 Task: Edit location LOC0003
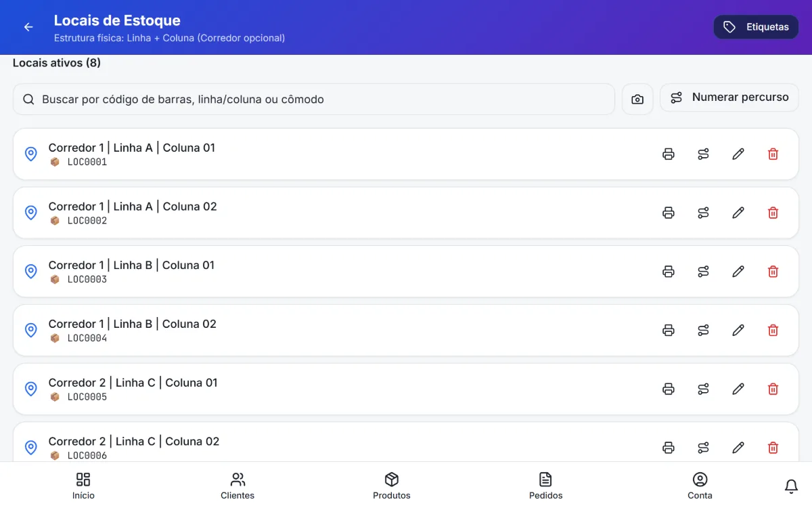[x=738, y=272]
